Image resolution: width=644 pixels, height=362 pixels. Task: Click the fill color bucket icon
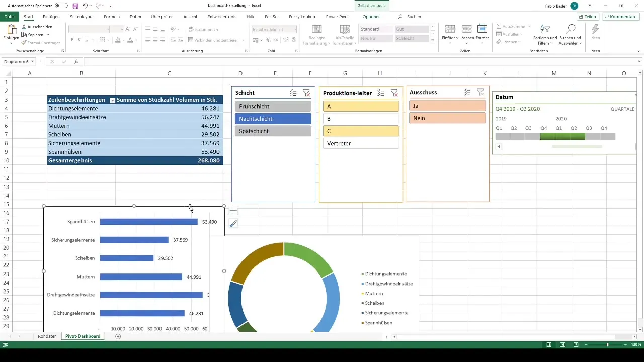pos(117,40)
